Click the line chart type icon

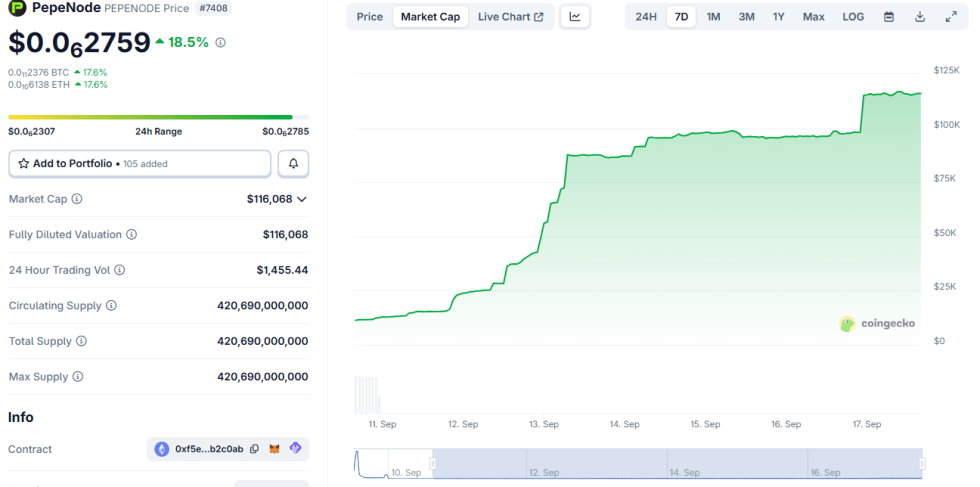[x=575, y=17]
